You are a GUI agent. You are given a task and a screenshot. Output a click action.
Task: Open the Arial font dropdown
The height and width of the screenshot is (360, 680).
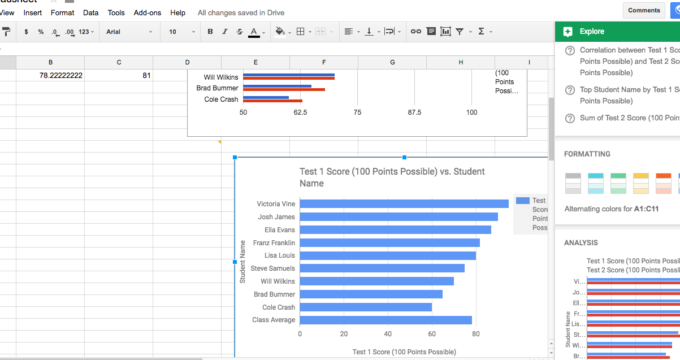click(x=129, y=32)
